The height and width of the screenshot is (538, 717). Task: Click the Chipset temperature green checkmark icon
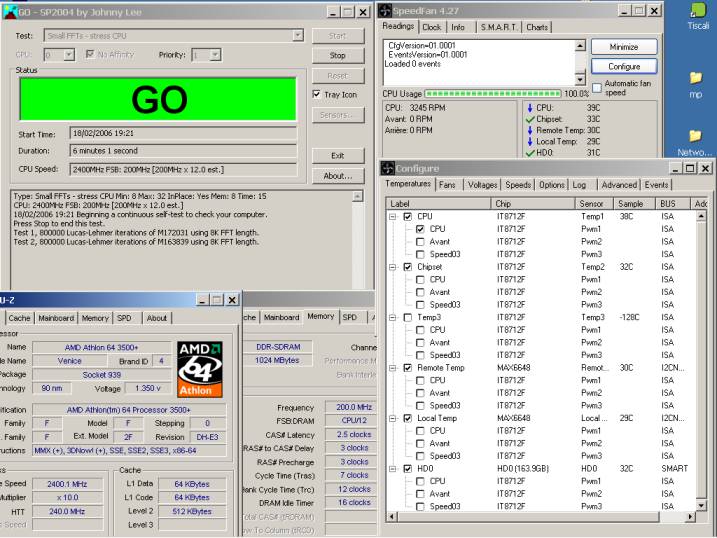coord(529,118)
